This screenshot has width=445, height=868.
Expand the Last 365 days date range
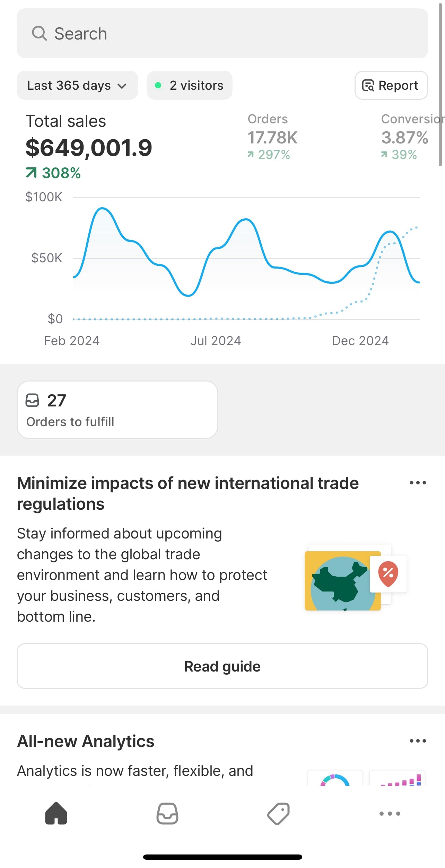click(77, 85)
